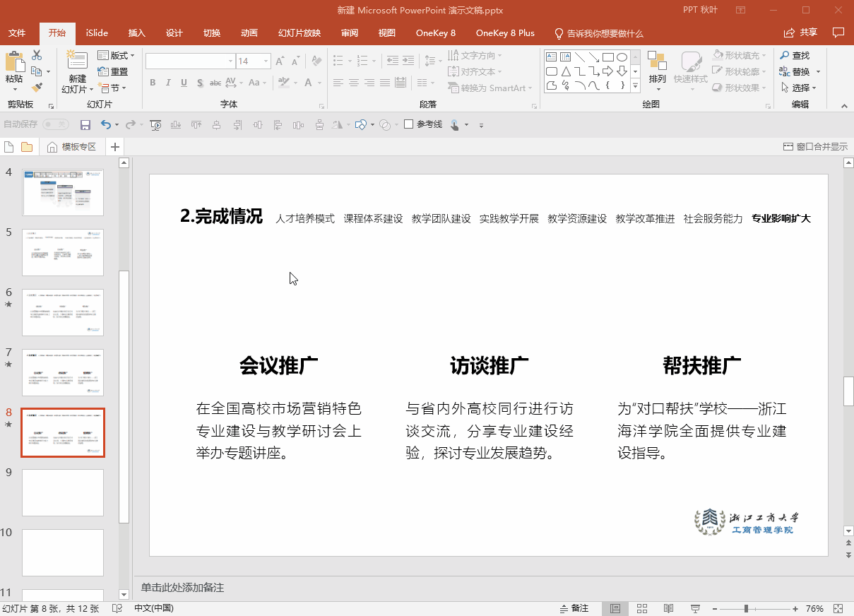Viewport: 854px width, 616px height.
Task: Open the font size 14 dropdown
Action: 266,61
